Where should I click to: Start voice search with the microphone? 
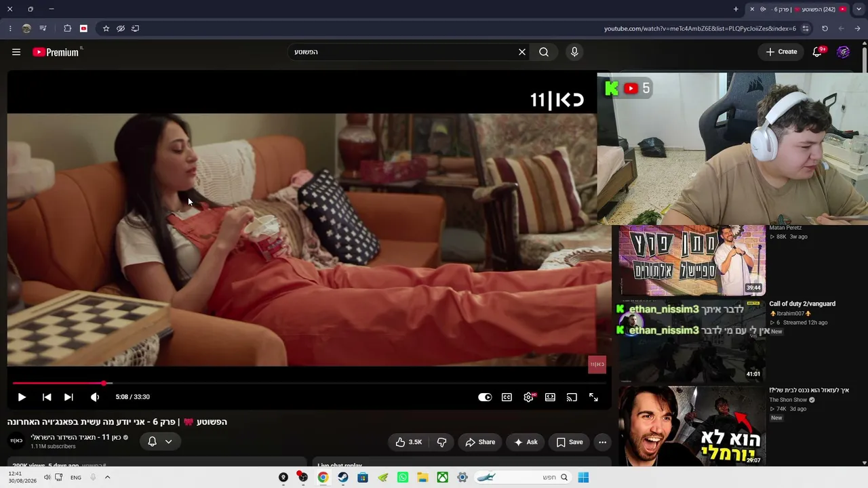point(574,52)
